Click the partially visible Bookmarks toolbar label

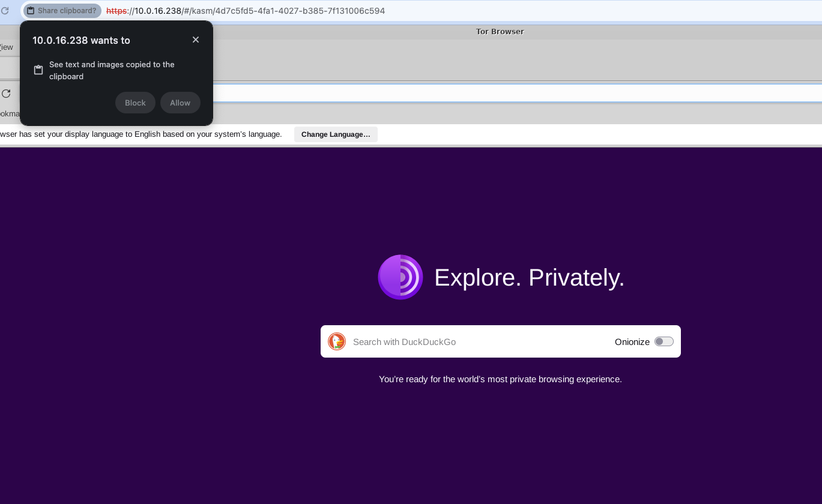10,113
